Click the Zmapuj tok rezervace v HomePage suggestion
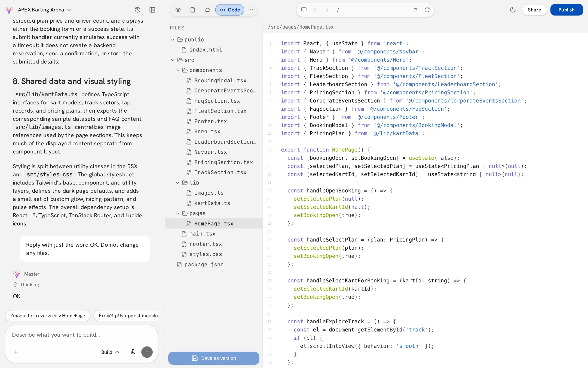Viewport: 588px width, 368px height. [x=48, y=316]
